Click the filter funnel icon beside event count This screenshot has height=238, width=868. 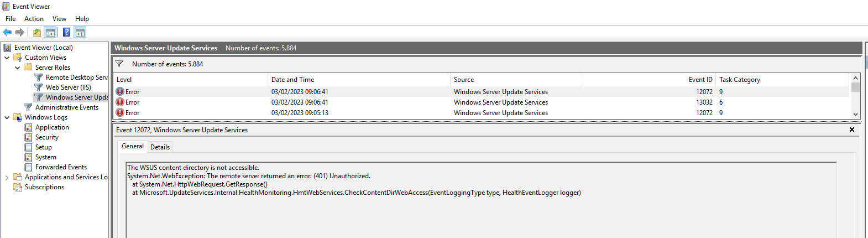point(119,64)
